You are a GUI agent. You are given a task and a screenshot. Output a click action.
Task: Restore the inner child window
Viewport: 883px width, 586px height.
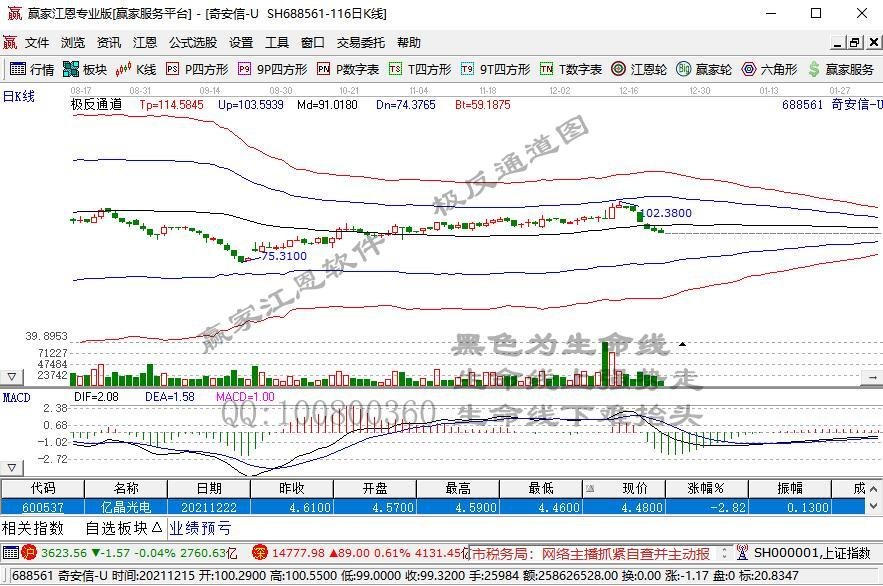pos(855,43)
